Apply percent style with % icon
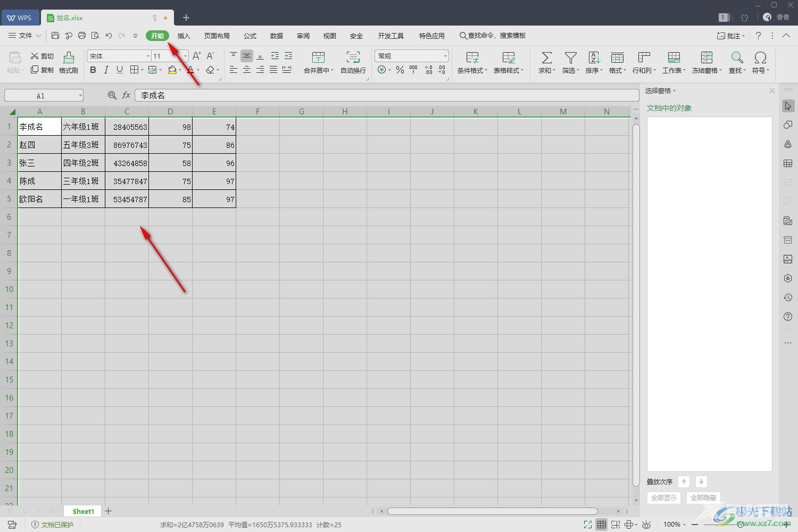Image resolution: width=798 pixels, height=532 pixels. [x=400, y=70]
